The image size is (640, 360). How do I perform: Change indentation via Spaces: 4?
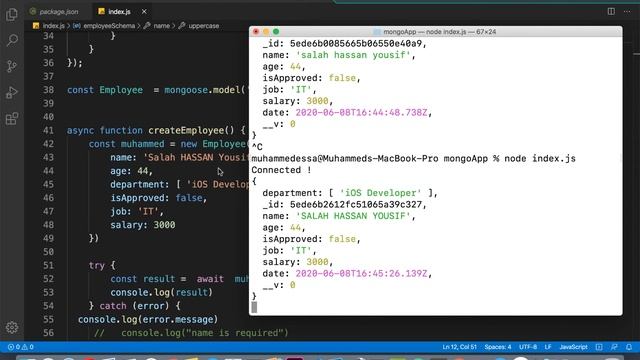point(498,347)
